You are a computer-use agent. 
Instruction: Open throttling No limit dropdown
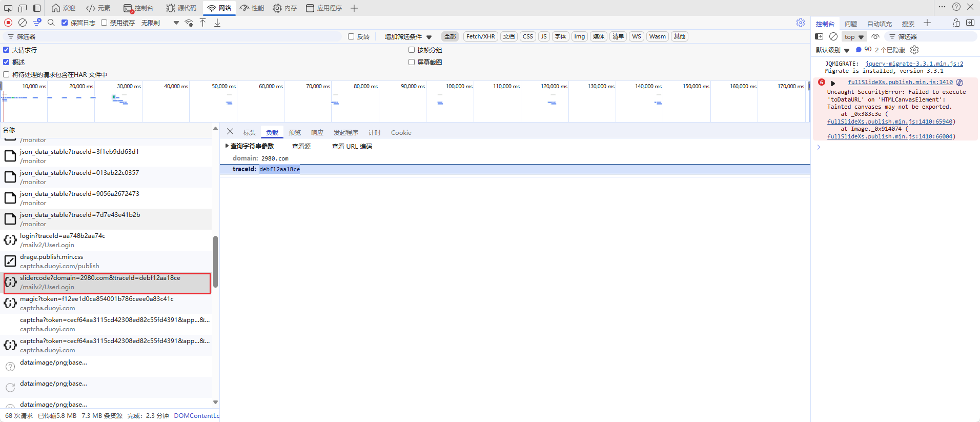160,23
